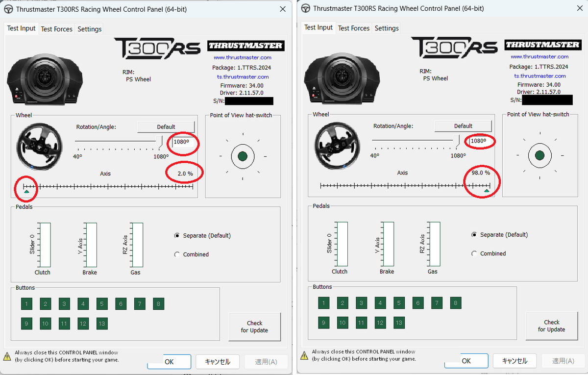Click button indicator 4 in right window
This screenshot has height=375, width=588.
click(380, 303)
